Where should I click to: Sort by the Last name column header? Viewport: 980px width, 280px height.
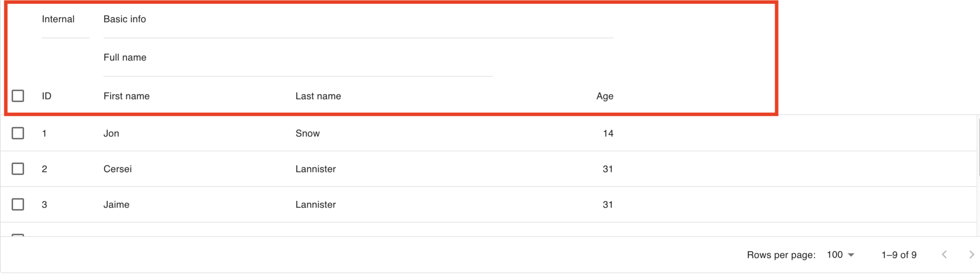(x=318, y=96)
